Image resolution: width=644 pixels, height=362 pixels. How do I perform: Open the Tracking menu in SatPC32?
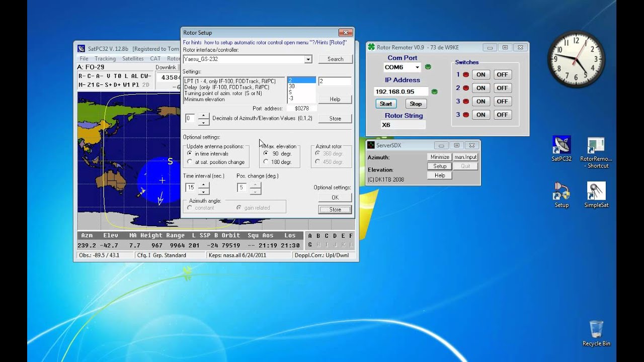pos(105,58)
